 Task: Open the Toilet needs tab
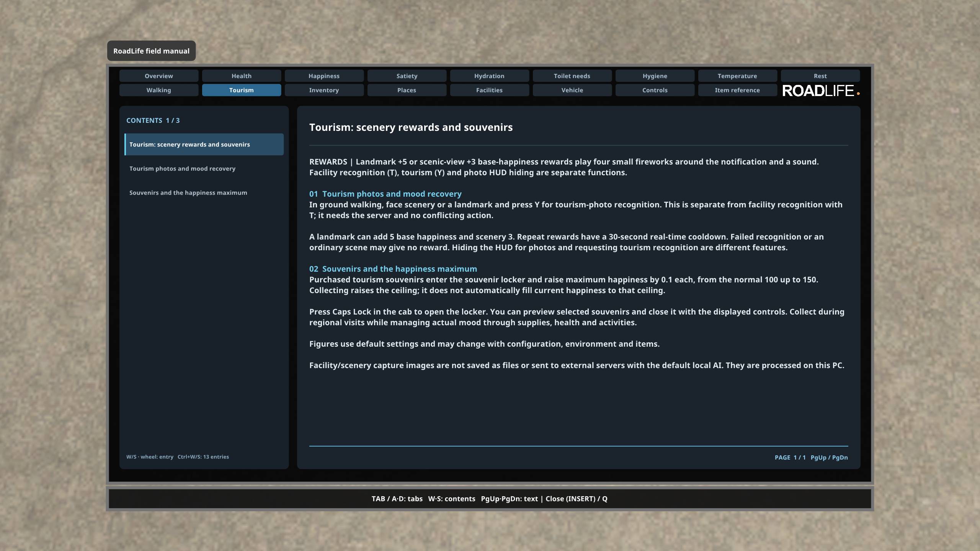(x=572, y=76)
